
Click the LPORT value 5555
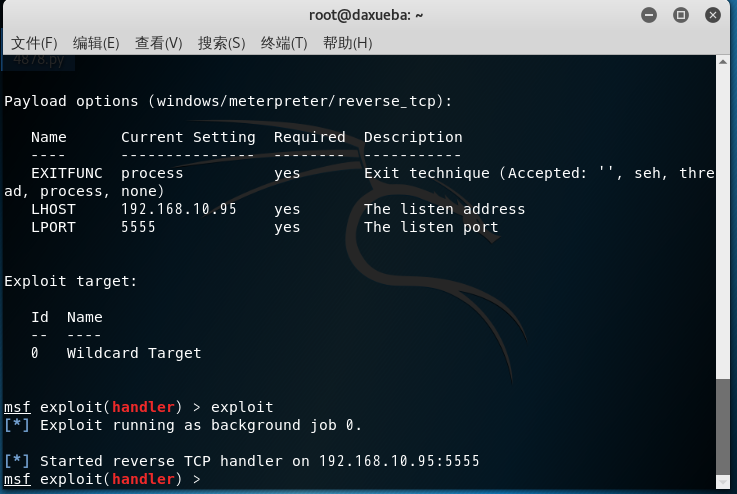(138, 227)
